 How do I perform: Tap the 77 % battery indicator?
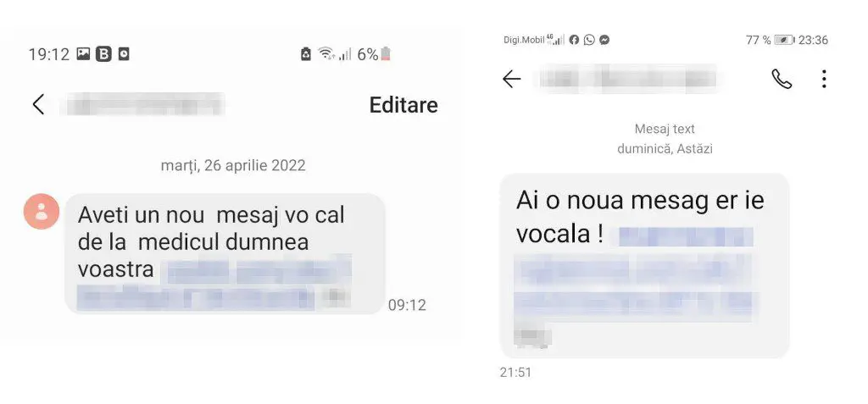pos(770,40)
